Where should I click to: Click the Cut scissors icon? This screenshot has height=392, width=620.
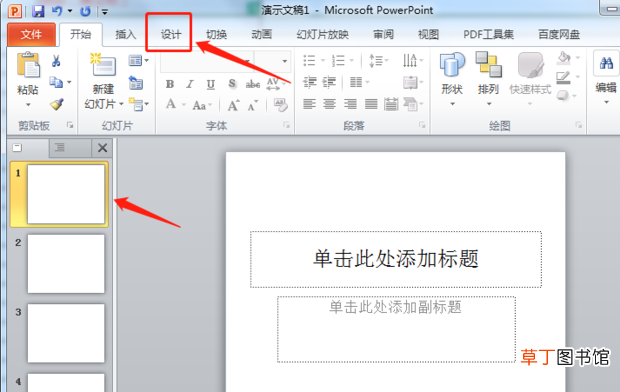(56, 61)
